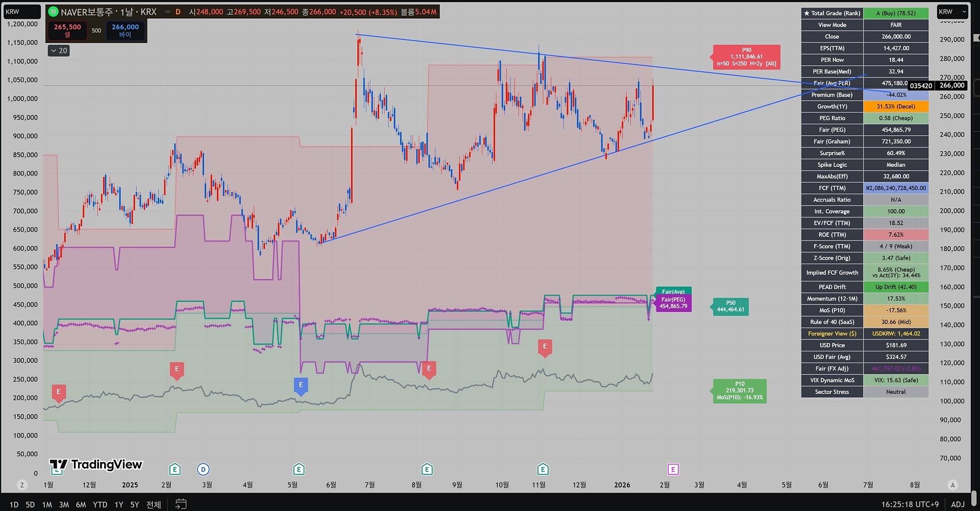Select the 1Y time range

pos(119,505)
